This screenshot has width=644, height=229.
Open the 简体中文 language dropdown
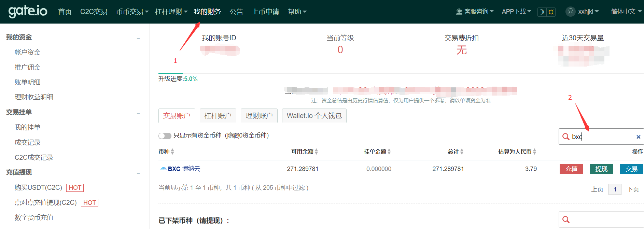coord(626,12)
